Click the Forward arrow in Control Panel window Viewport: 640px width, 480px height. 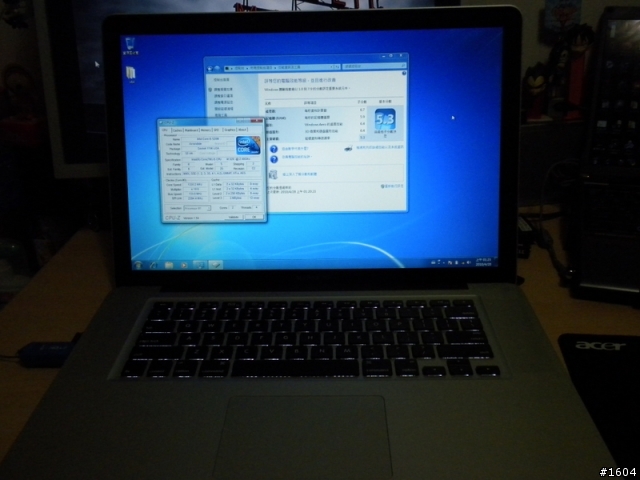[217, 68]
